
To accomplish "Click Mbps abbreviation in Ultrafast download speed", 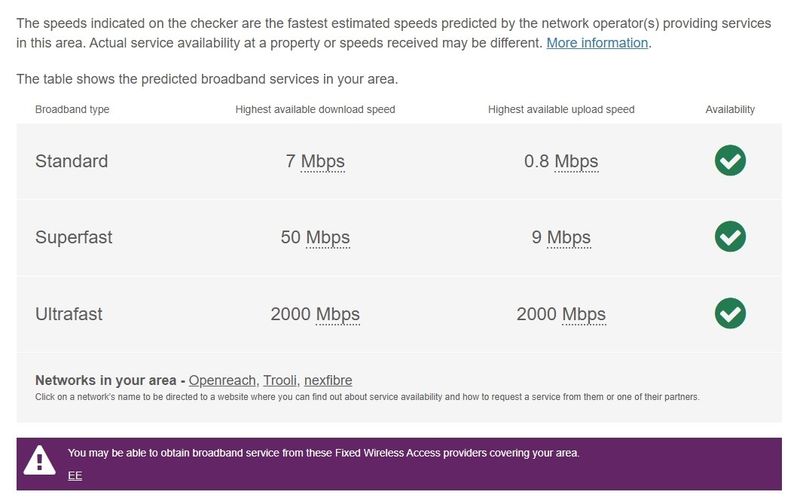I will (x=338, y=314).
